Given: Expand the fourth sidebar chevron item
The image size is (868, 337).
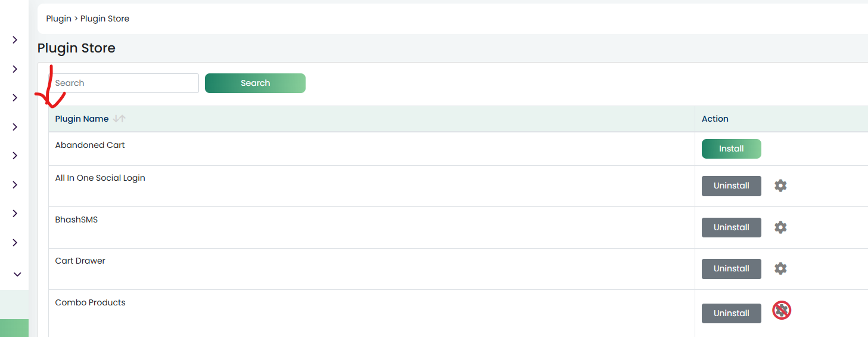Looking at the screenshot, I should tap(15, 127).
